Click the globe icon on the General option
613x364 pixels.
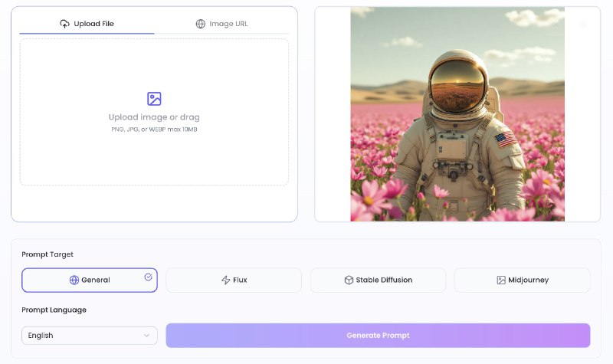[74, 280]
